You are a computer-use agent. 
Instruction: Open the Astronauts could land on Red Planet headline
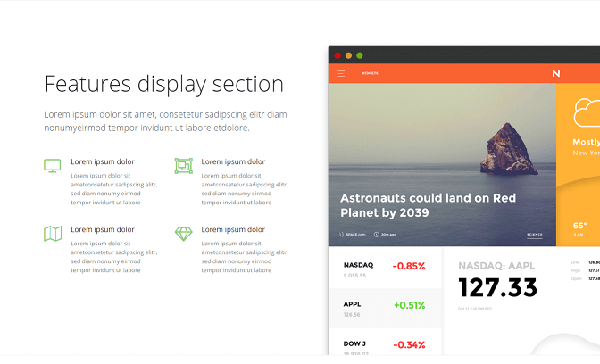click(429, 205)
